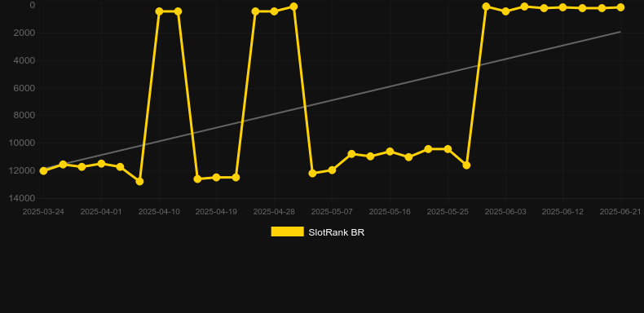This screenshot has height=313, width=644.
Task: Click the x-axis label 2025-04-01
Action: pos(101,212)
